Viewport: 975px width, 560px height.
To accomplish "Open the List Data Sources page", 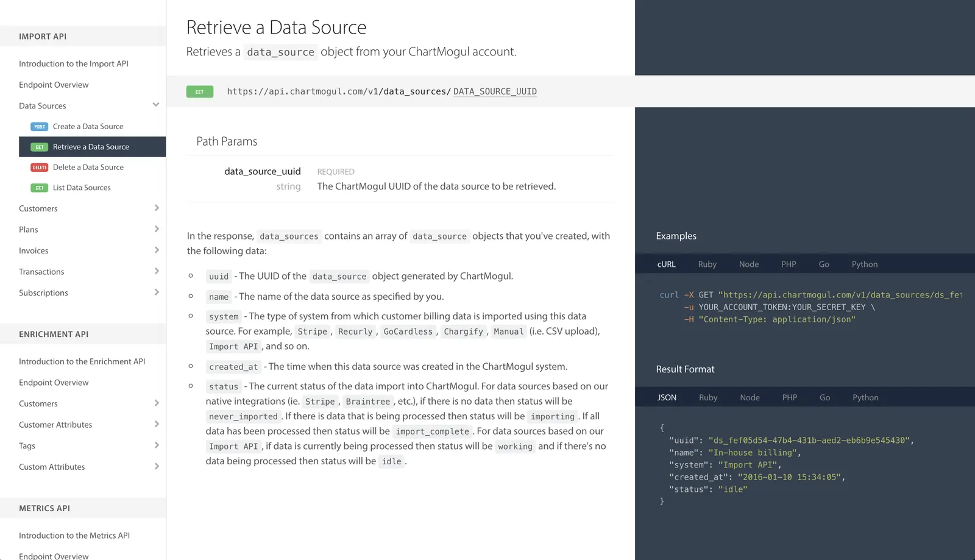I will (x=82, y=188).
